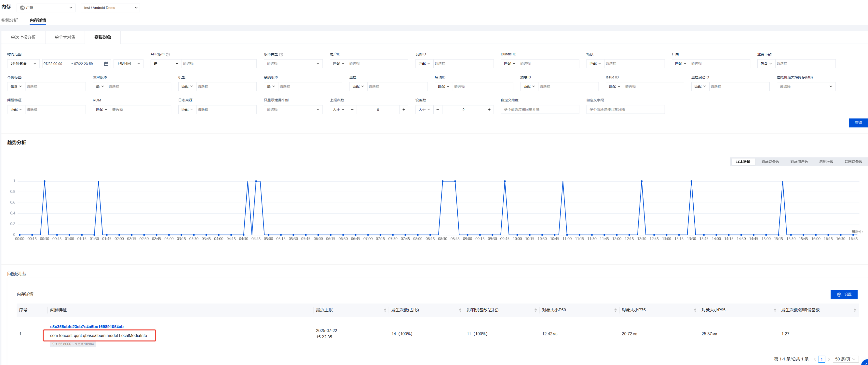Click the APP版本 help question-mark icon
This screenshot has height=365, width=868.
click(168, 55)
